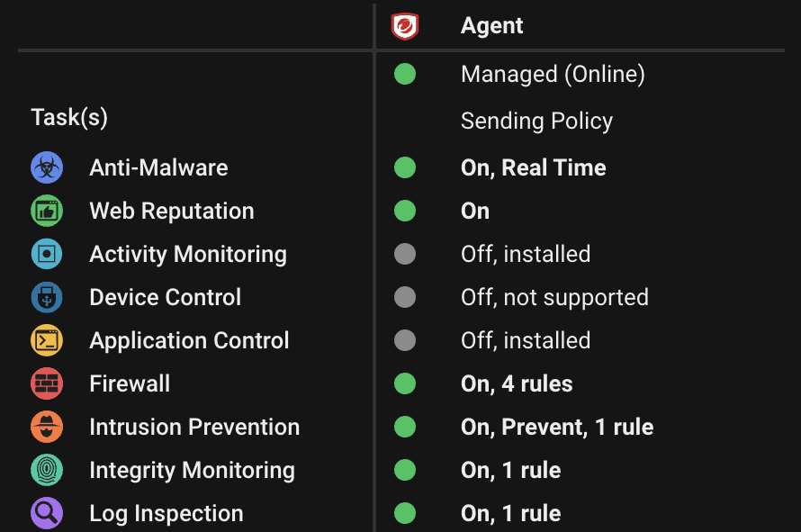Click the gray Device Control status dot
The height and width of the screenshot is (532, 801).
coord(405,297)
